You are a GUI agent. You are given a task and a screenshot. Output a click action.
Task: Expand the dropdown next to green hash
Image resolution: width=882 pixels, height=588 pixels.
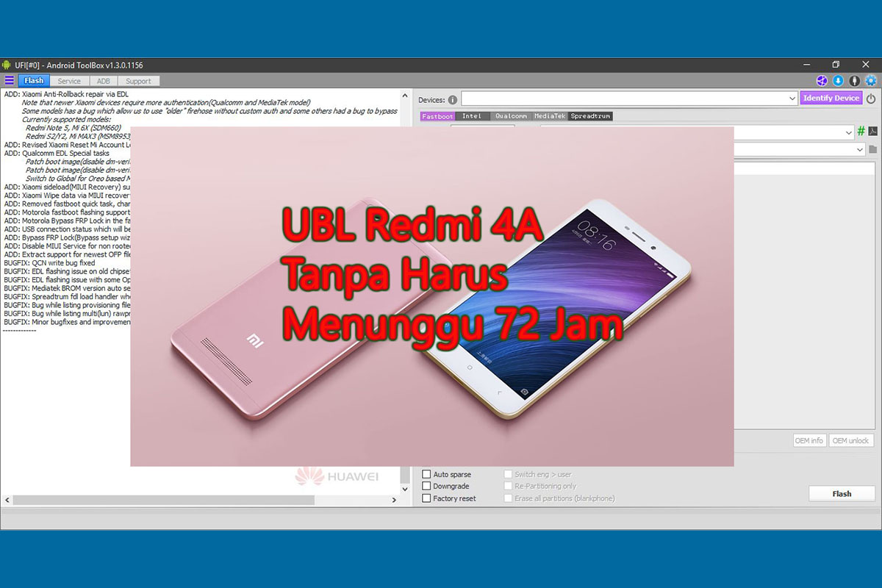[849, 132]
